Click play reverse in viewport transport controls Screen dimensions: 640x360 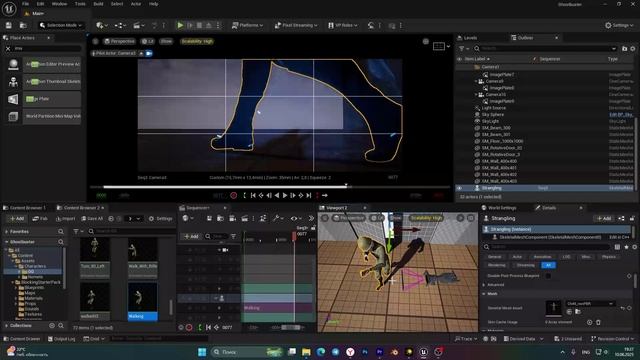pyautogui.click(x=277, y=196)
